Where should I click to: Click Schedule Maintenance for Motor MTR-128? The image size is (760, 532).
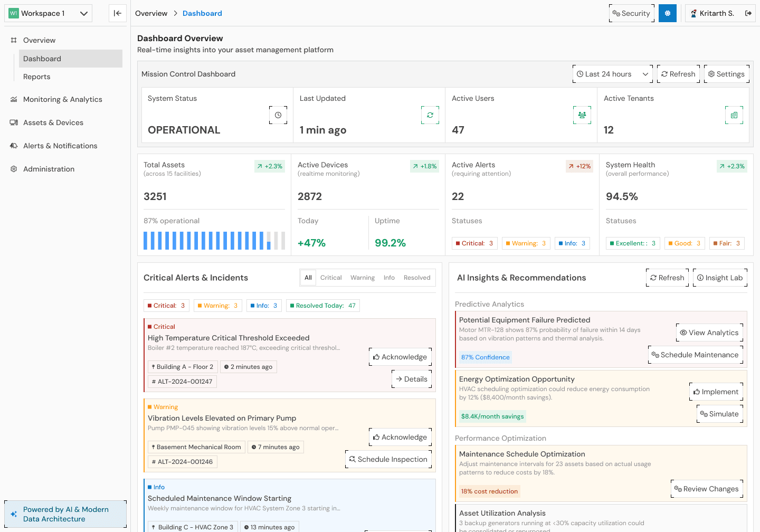696,355
